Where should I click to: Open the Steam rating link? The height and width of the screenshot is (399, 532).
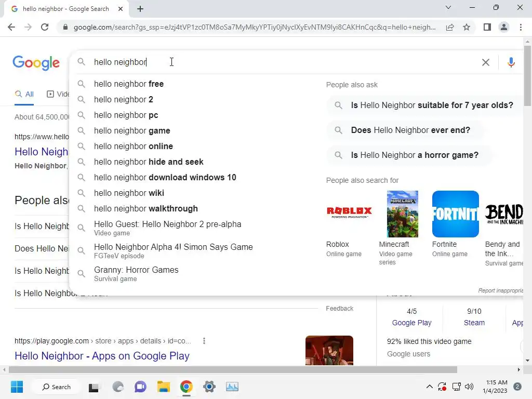pos(474,323)
